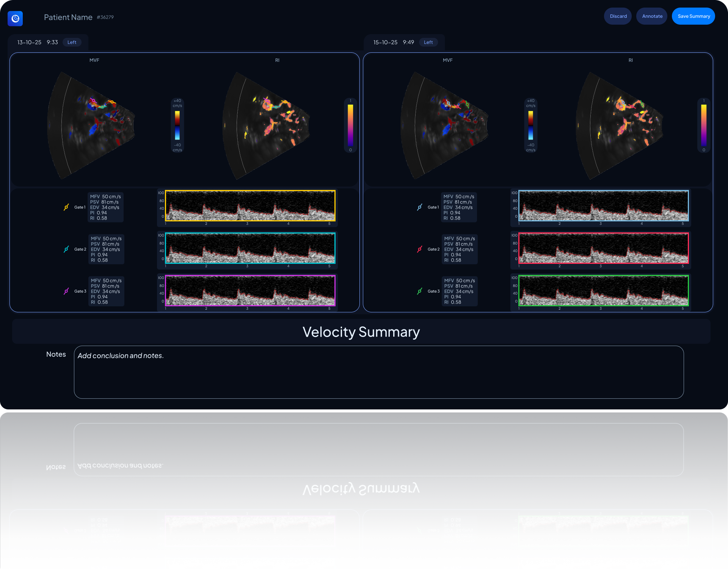
Task: Click green Gate 3 icon in right panel
Action: coord(420,291)
